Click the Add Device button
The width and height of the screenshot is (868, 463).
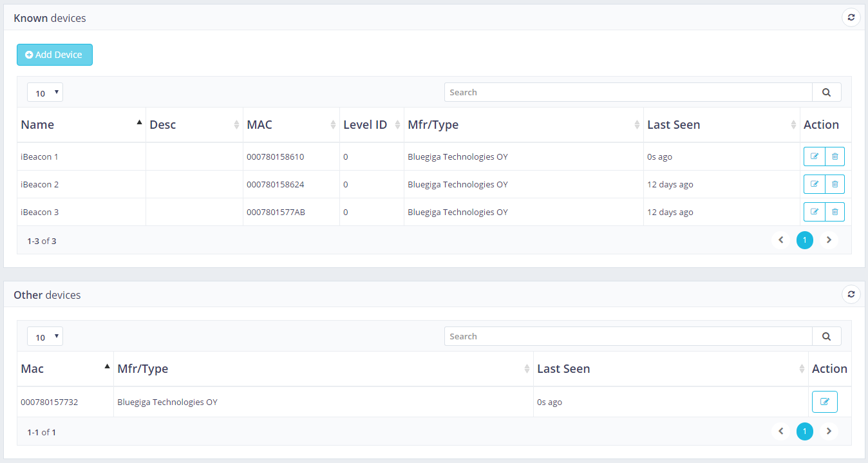[55, 55]
